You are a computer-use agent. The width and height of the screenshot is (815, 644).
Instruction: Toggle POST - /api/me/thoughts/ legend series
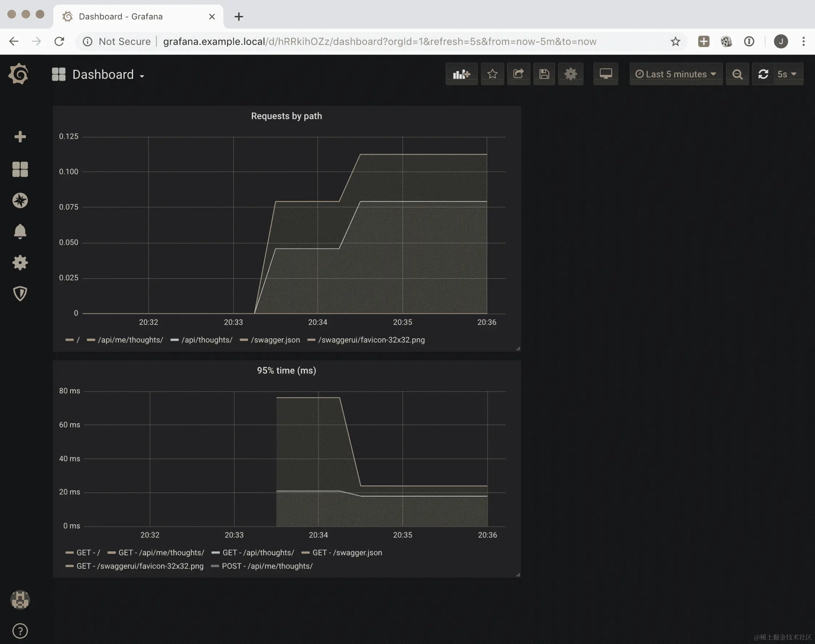tap(267, 566)
